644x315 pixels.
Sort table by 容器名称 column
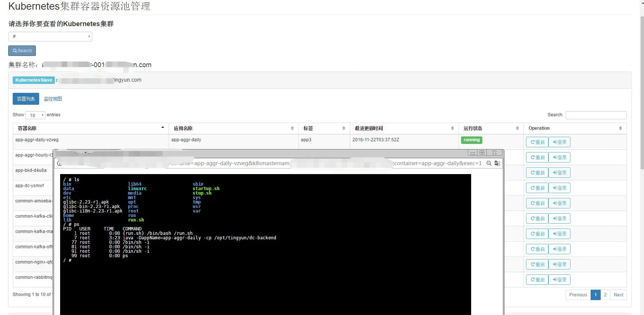click(91, 128)
